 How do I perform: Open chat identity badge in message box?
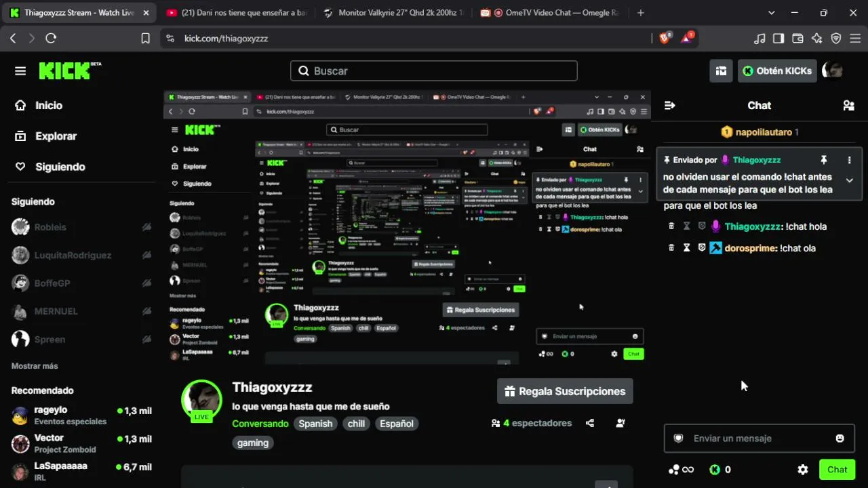point(678,439)
